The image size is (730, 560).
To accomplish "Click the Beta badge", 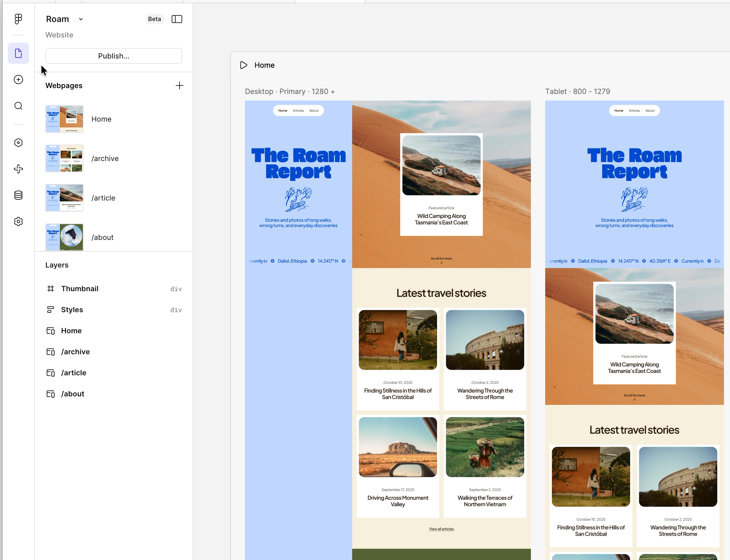I will [x=155, y=19].
